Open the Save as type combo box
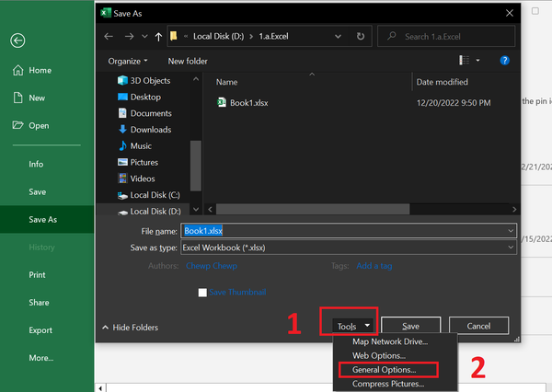The width and height of the screenshot is (552, 392). pyautogui.click(x=349, y=248)
